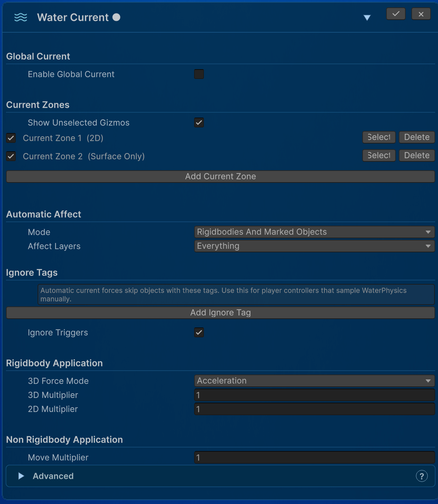Click the checkmark confirm button in header

396,14
